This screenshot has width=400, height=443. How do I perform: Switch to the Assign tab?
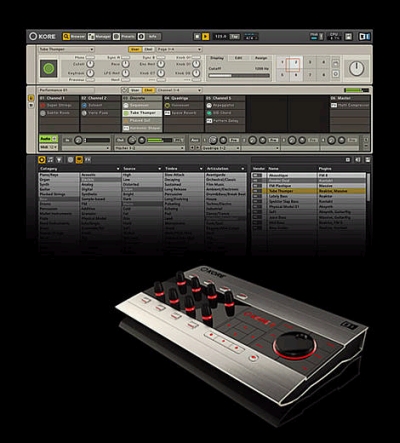click(x=261, y=58)
